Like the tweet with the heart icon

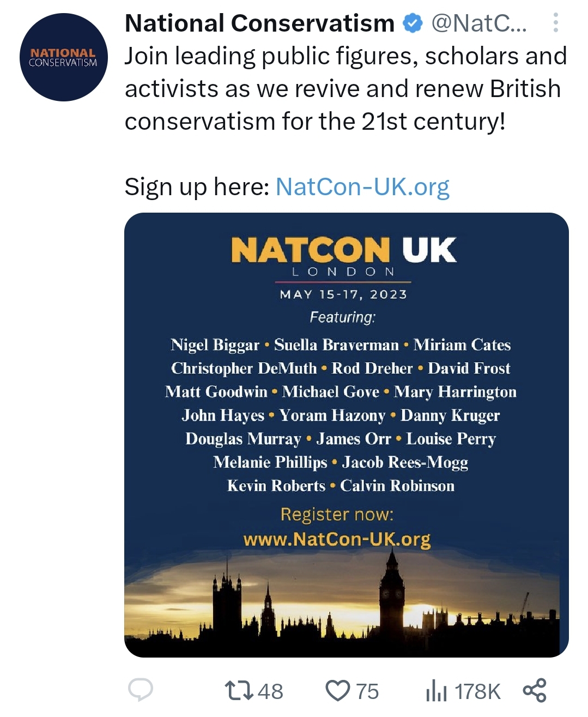click(337, 691)
